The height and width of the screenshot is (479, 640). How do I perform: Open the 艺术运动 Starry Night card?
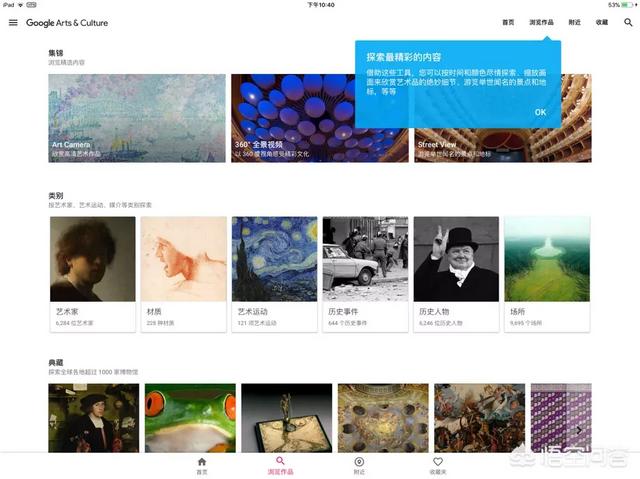[x=275, y=274]
